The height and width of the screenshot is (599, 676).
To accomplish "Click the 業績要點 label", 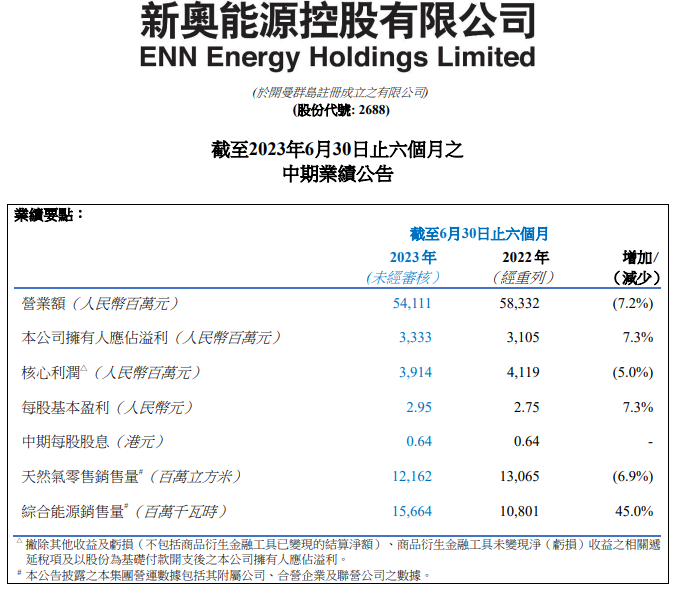I will tap(48, 215).
